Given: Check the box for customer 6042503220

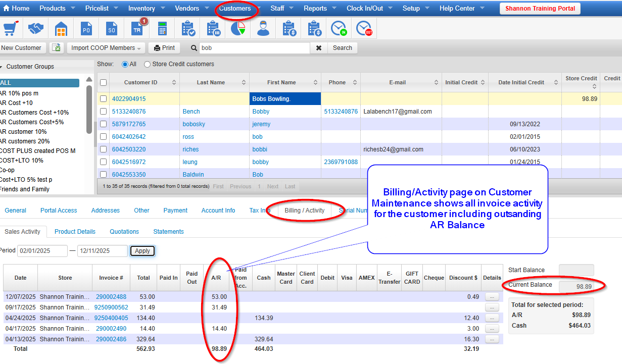Looking at the screenshot, I should (x=103, y=149).
